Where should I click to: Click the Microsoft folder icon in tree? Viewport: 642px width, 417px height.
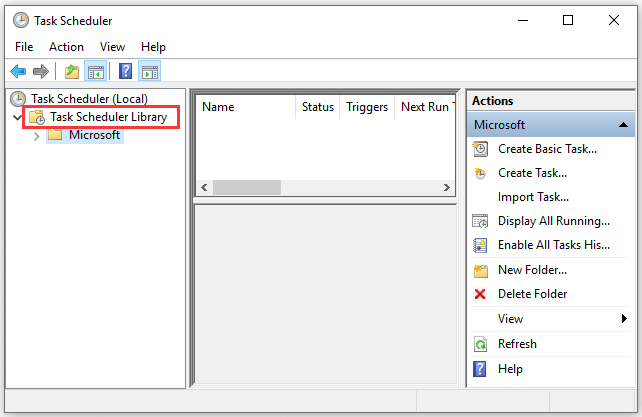tap(55, 134)
